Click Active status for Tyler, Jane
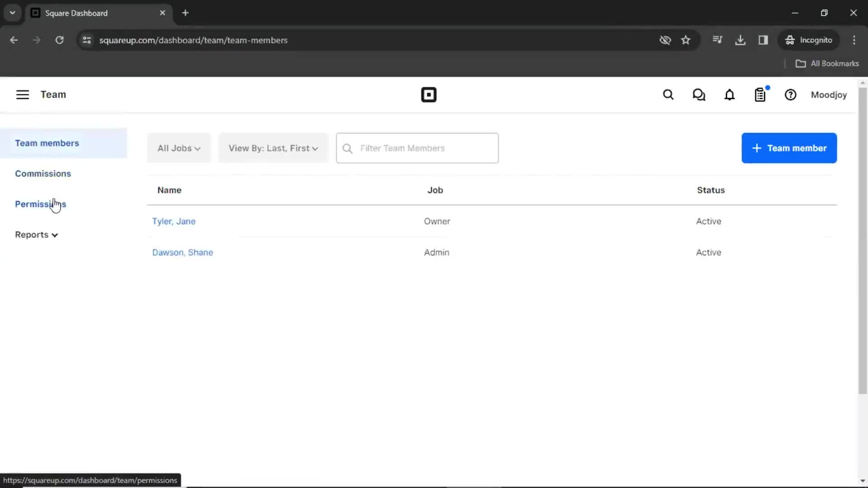 (708, 221)
